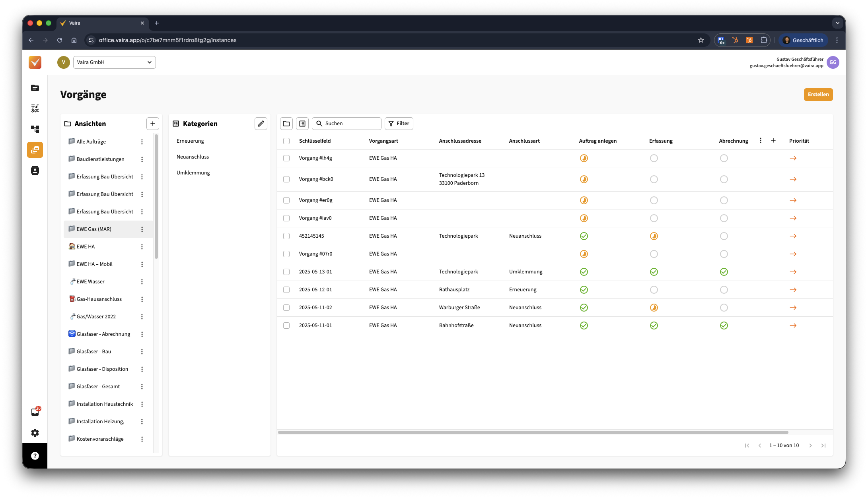Open the Glasfaser - Bau view
Image resolution: width=868 pixels, height=498 pixels.
click(94, 352)
